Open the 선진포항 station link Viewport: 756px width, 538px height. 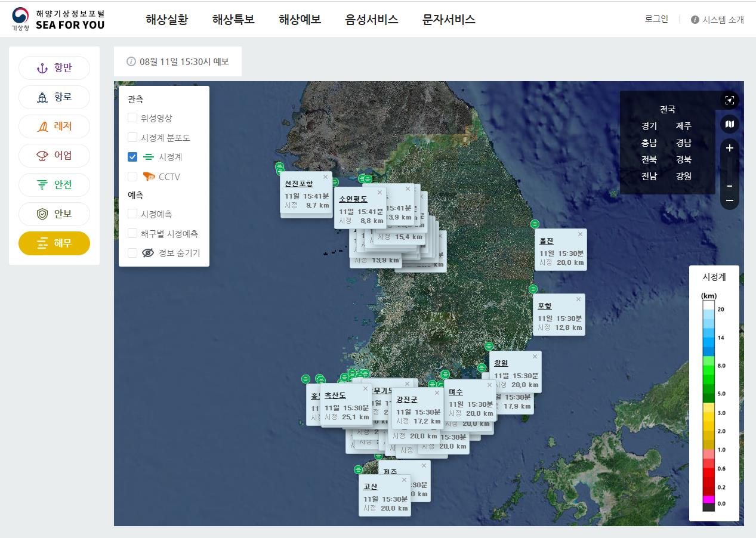pos(298,184)
